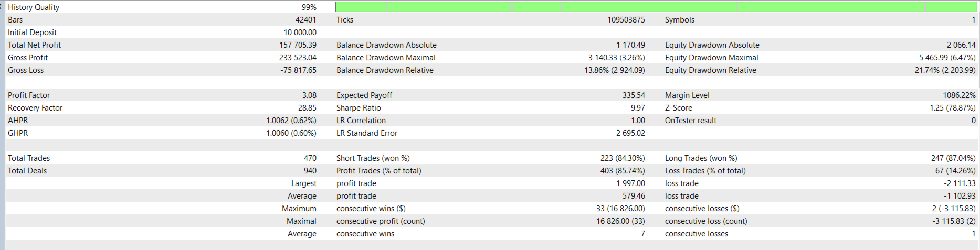The image size is (980, 250).
Task: Select the GHPR value 1.0060 (0.60%)
Action: coord(291,133)
